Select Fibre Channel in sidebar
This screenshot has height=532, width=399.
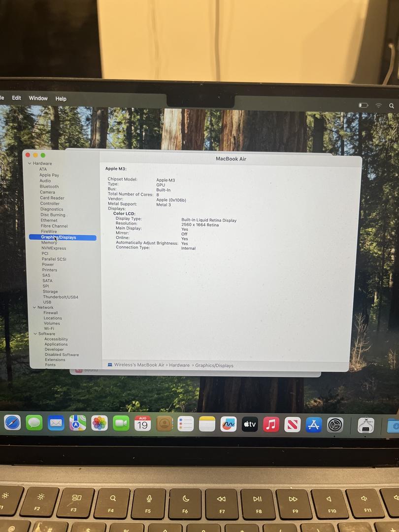(x=54, y=226)
